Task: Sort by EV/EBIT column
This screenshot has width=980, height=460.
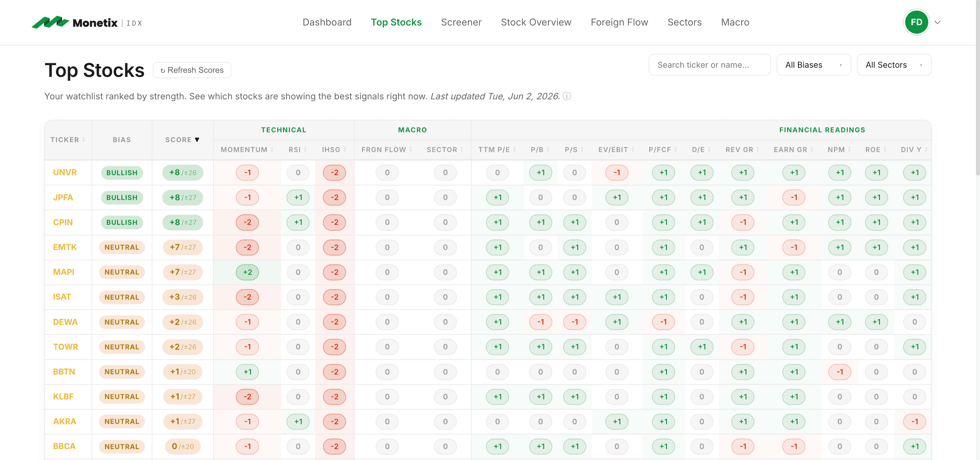Action: (x=616, y=149)
